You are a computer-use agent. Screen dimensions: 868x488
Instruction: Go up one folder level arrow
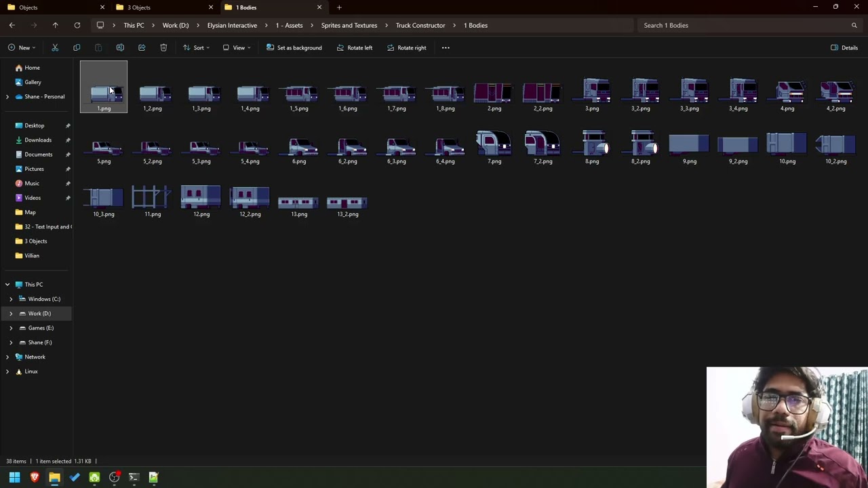[x=55, y=25]
